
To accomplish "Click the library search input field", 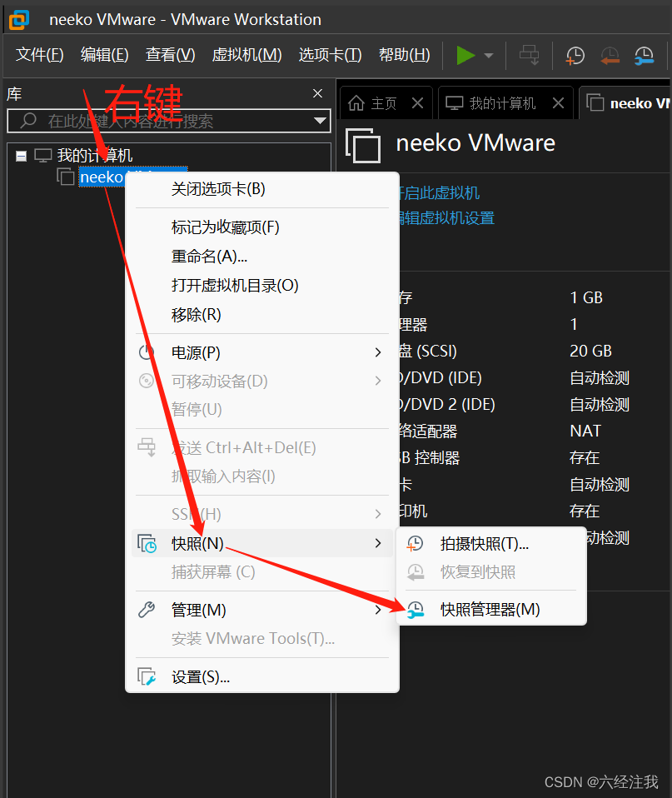I will point(169,121).
